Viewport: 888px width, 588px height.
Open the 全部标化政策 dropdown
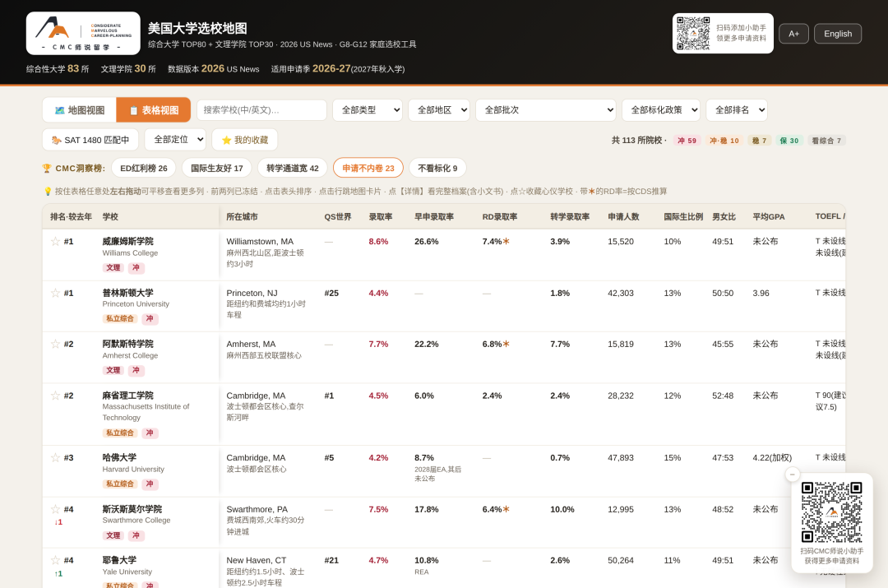tap(661, 110)
